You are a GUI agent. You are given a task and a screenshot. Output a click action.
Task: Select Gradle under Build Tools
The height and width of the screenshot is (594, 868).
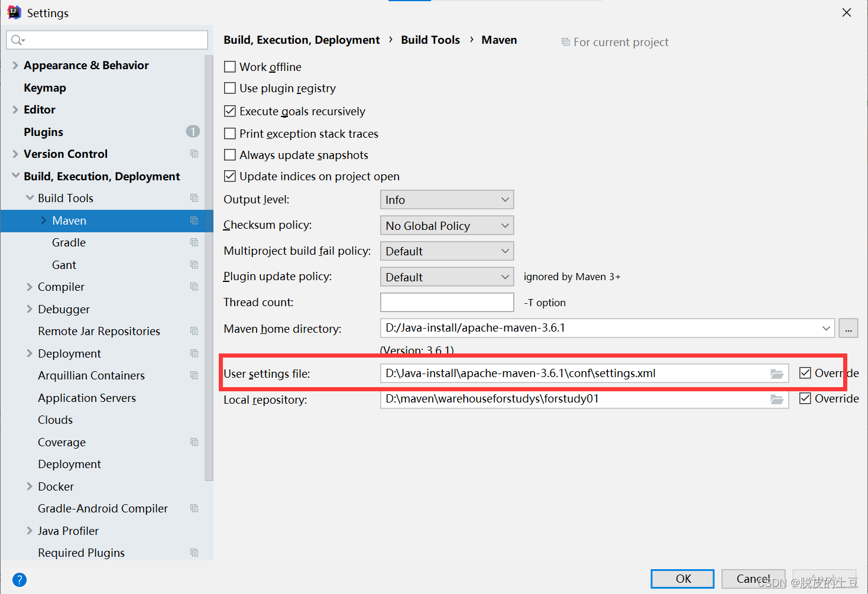[x=69, y=242]
